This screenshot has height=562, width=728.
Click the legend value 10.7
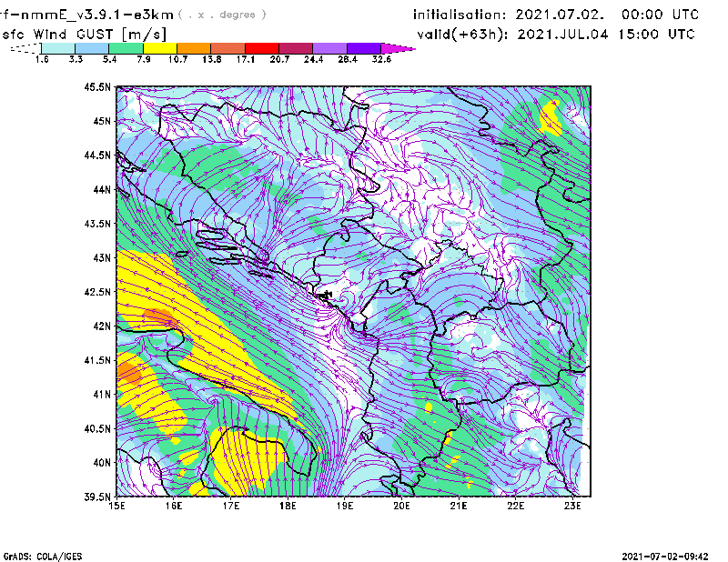177,59
